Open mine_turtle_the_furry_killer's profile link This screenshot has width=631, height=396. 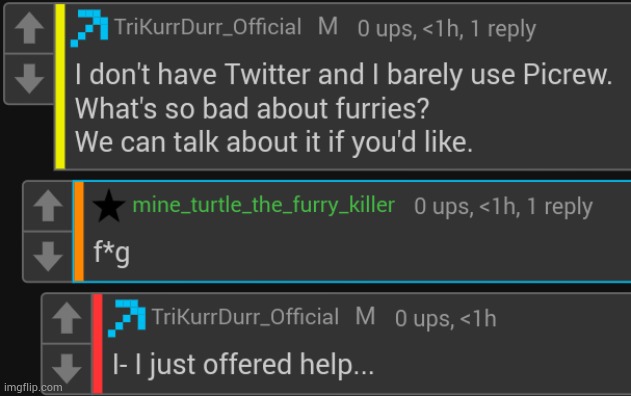(x=264, y=205)
